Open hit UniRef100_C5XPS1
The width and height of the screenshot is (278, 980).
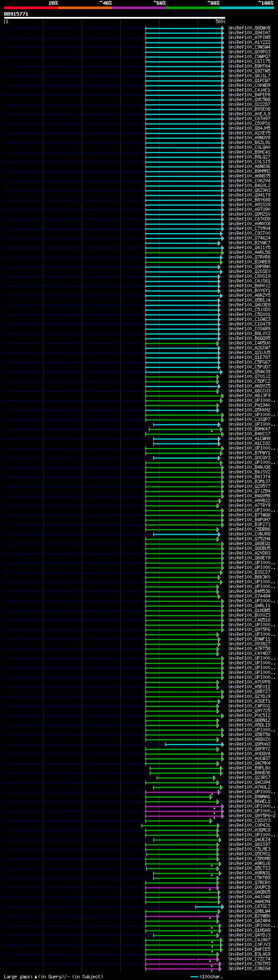pyautogui.click(x=249, y=123)
